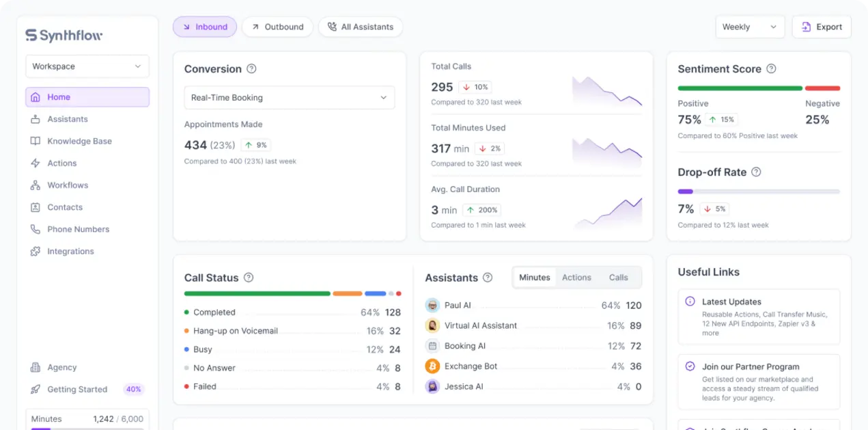
Task: Select the Actions tab in Assistants panel
Action: pyautogui.click(x=576, y=278)
